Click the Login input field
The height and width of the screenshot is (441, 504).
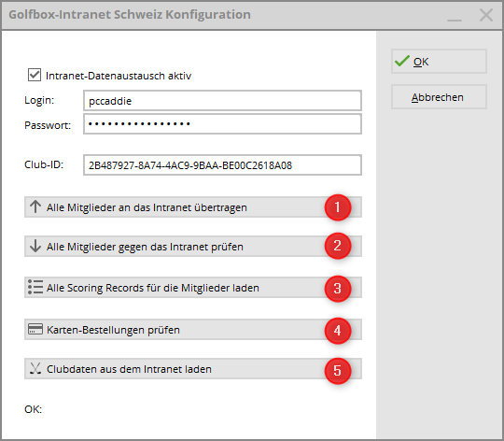[x=222, y=101]
